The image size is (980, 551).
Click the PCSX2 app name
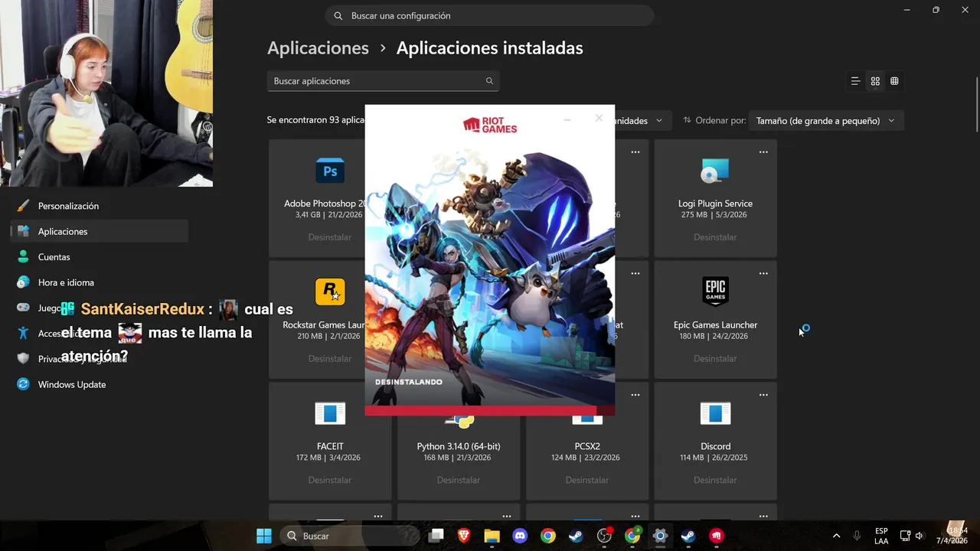[587, 446]
